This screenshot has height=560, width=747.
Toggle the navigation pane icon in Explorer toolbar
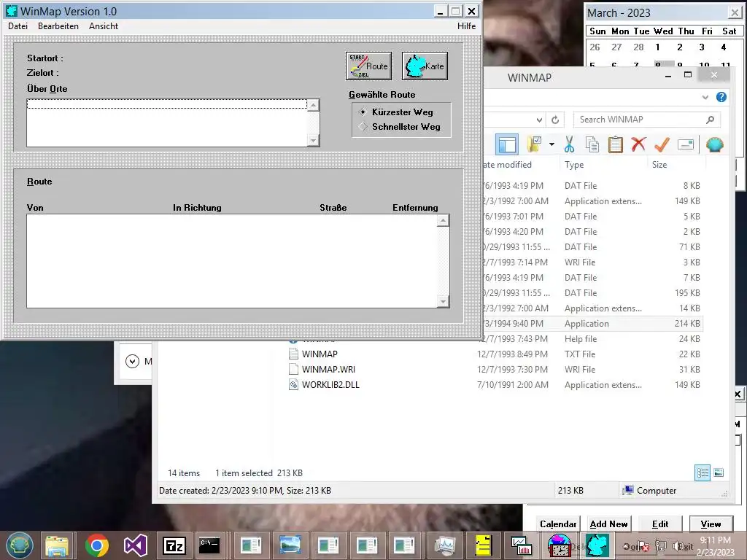[x=507, y=144]
